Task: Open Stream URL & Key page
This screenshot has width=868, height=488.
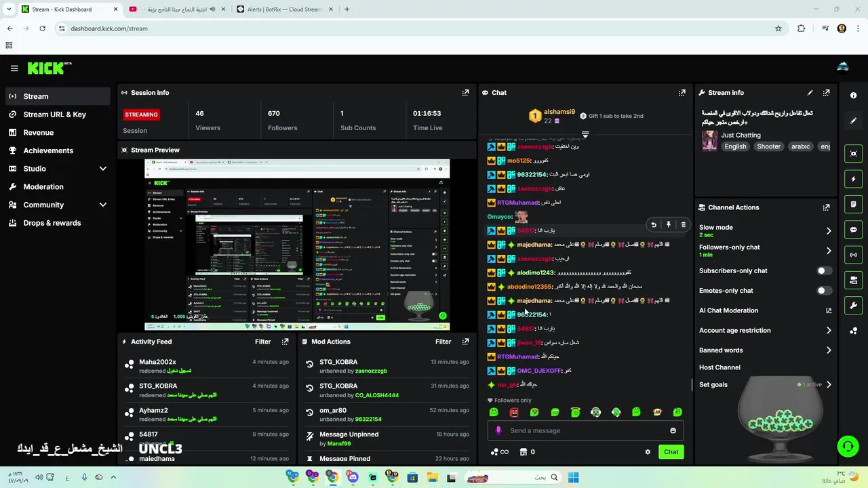Action: click(x=57, y=115)
